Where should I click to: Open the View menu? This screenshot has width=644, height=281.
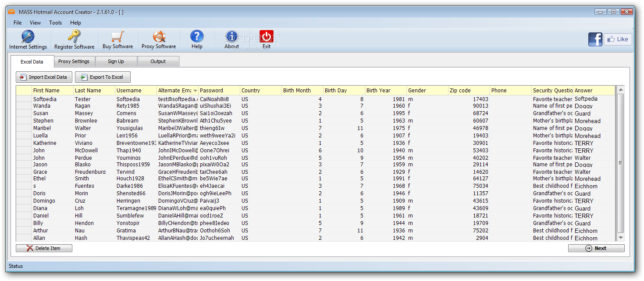click(x=35, y=23)
